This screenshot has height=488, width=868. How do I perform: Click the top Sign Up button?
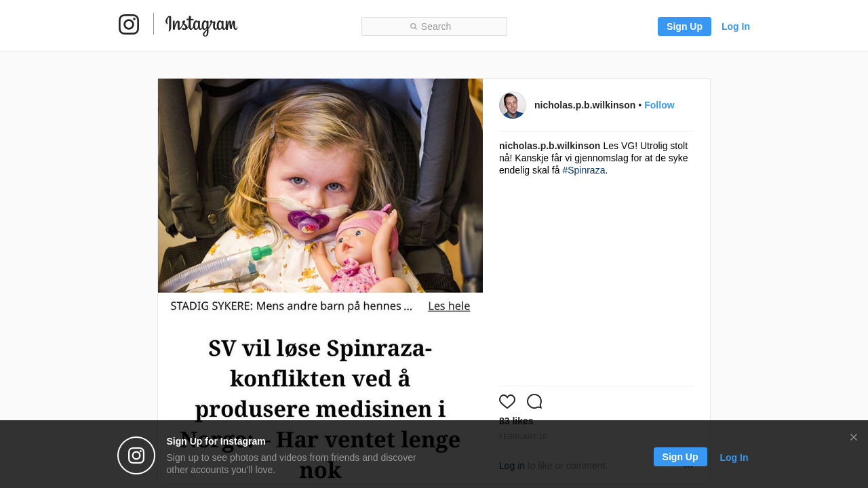click(684, 26)
